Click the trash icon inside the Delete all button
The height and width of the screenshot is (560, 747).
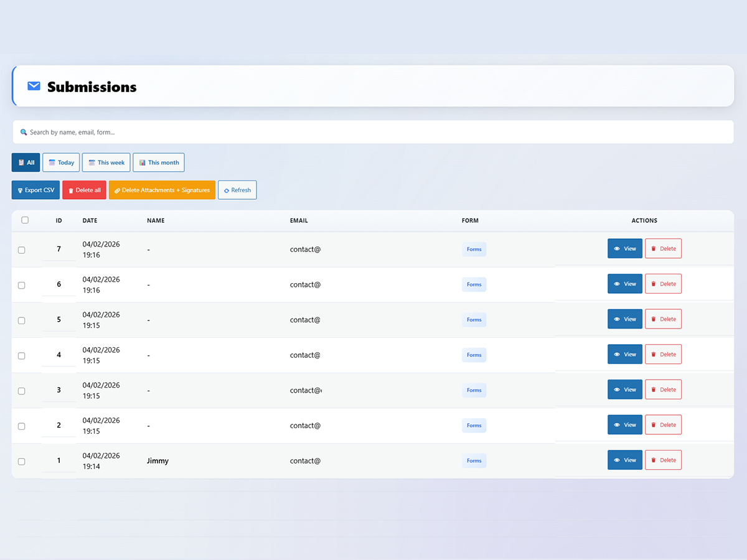click(70, 189)
